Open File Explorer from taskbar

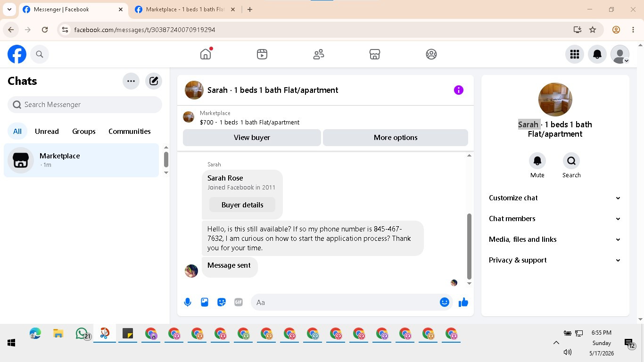click(x=58, y=334)
